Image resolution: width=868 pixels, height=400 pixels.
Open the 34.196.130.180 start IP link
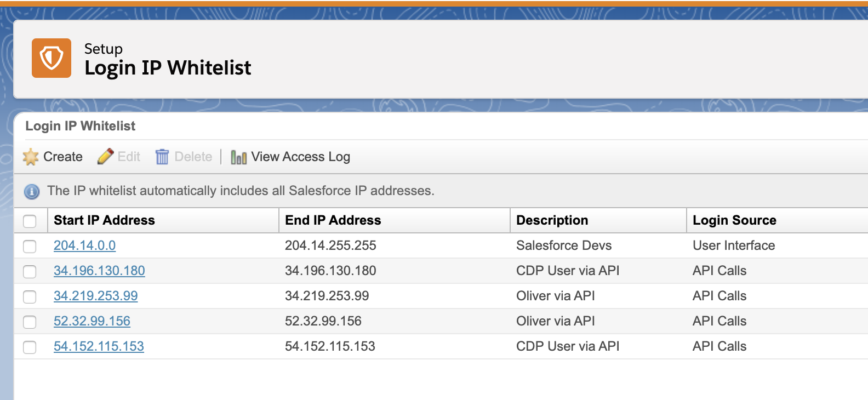click(x=99, y=271)
